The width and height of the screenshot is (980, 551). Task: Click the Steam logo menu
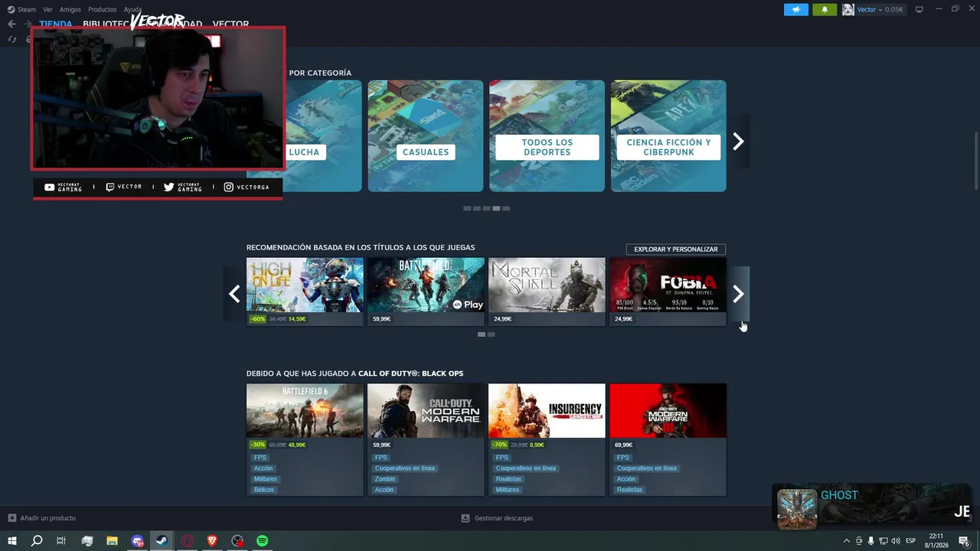pos(11,9)
